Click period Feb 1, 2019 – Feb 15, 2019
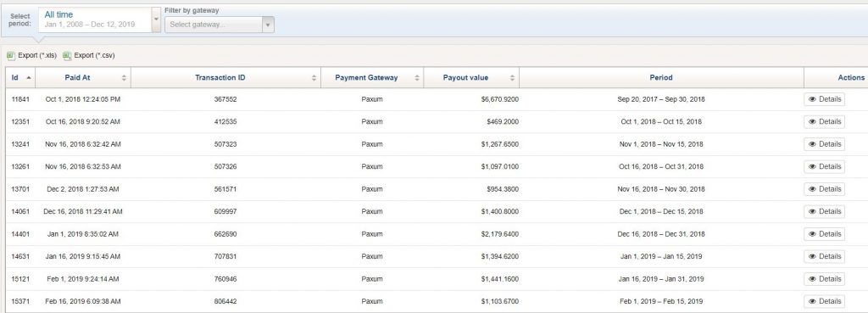This screenshot has width=868, height=313. 661,301
